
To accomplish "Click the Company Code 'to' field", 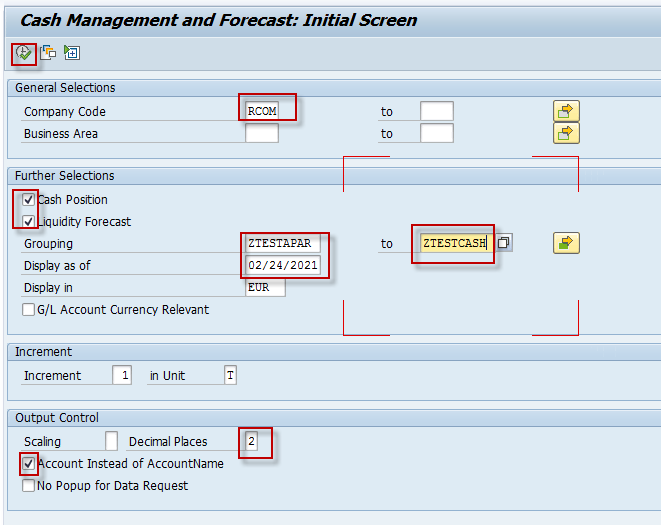I will 437,111.
